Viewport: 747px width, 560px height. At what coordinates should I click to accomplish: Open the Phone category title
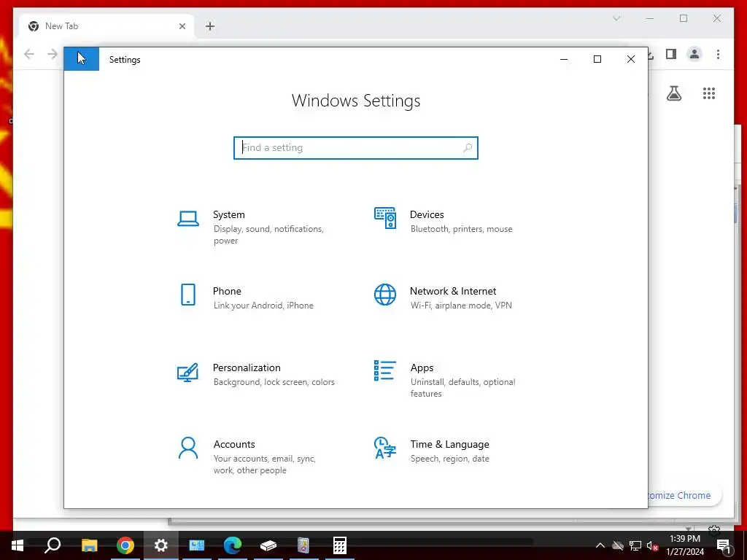tap(227, 291)
